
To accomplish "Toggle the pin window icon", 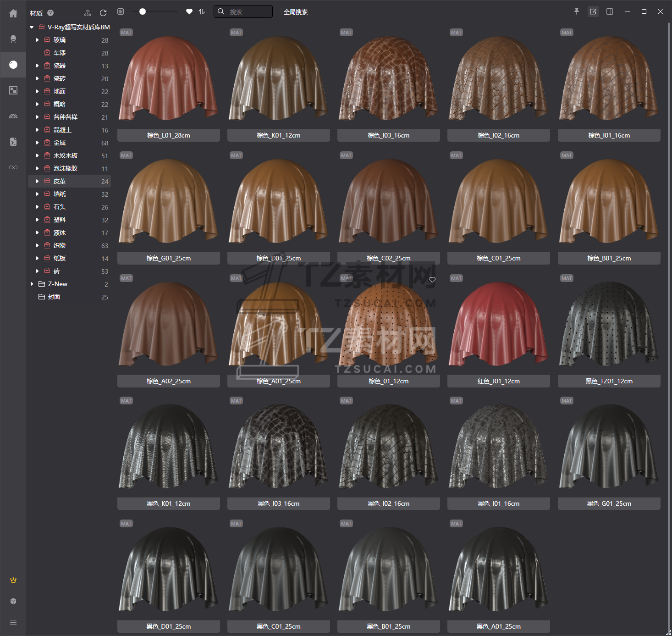I will pyautogui.click(x=577, y=11).
